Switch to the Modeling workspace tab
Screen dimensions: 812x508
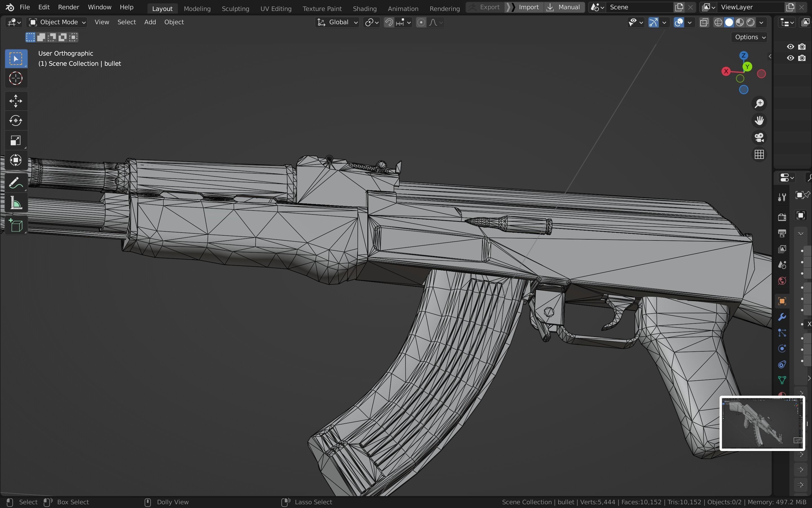pyautogui.click(x=197, y=9)
